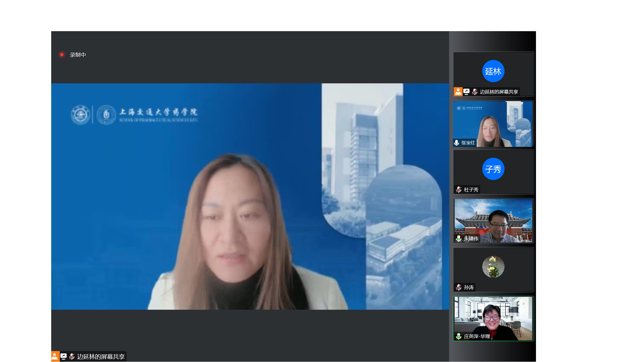The image size is (644, 362).
Task: Click 朱建伟's green microphone icon
Action: click(x=459, y=238)
